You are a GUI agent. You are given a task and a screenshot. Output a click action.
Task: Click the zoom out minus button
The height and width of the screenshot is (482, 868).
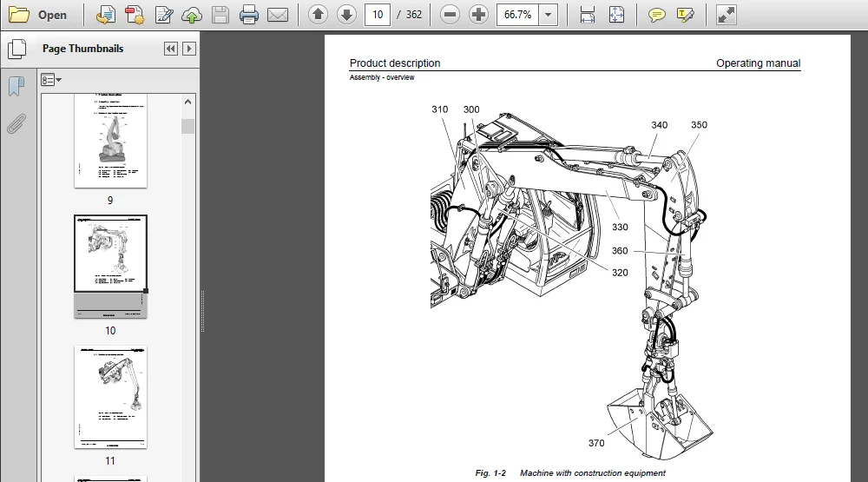point(450,15)
